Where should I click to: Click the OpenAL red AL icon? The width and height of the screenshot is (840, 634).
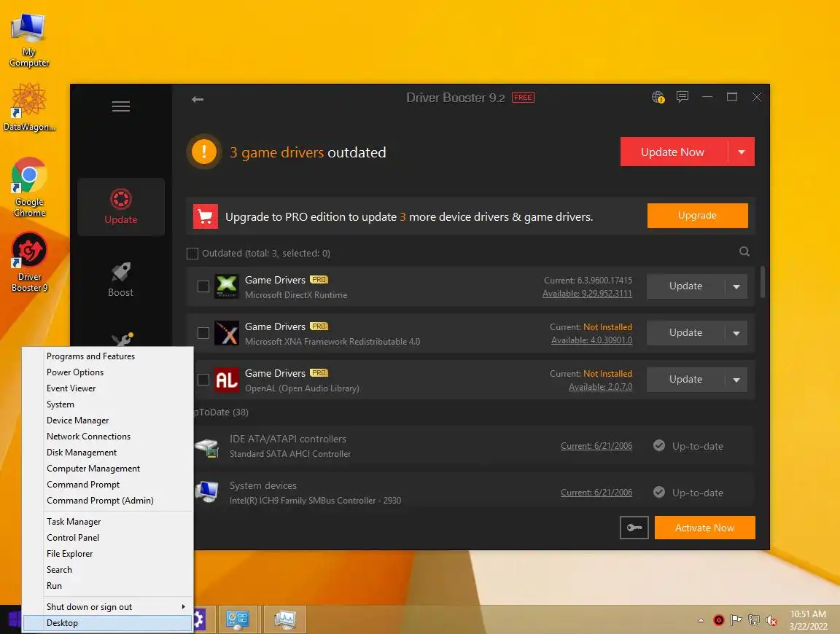(227, 380)
